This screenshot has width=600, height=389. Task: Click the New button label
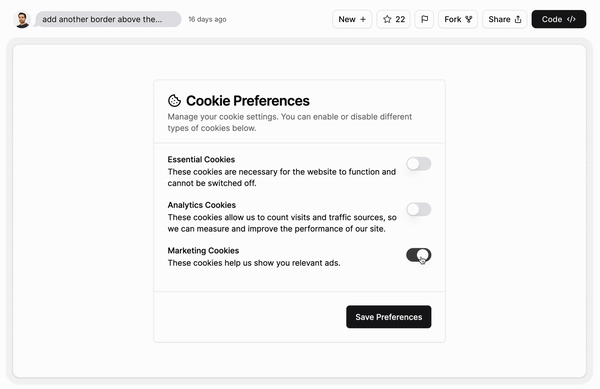347,19
